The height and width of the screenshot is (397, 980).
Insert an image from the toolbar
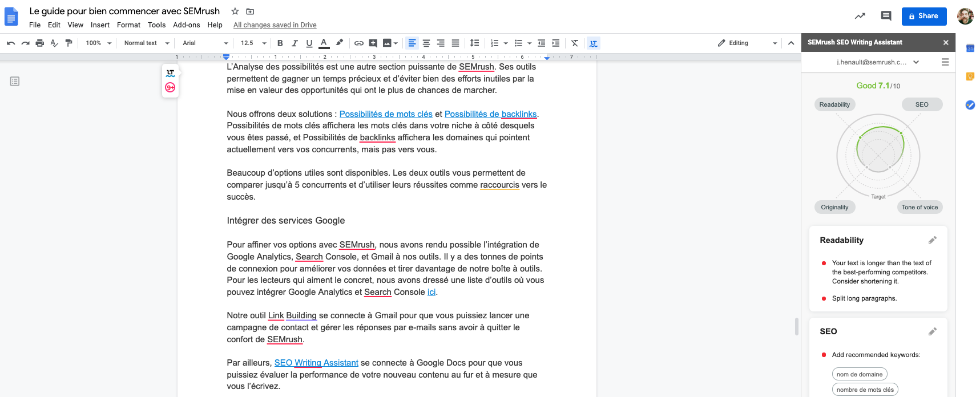[x=388, y=43]
